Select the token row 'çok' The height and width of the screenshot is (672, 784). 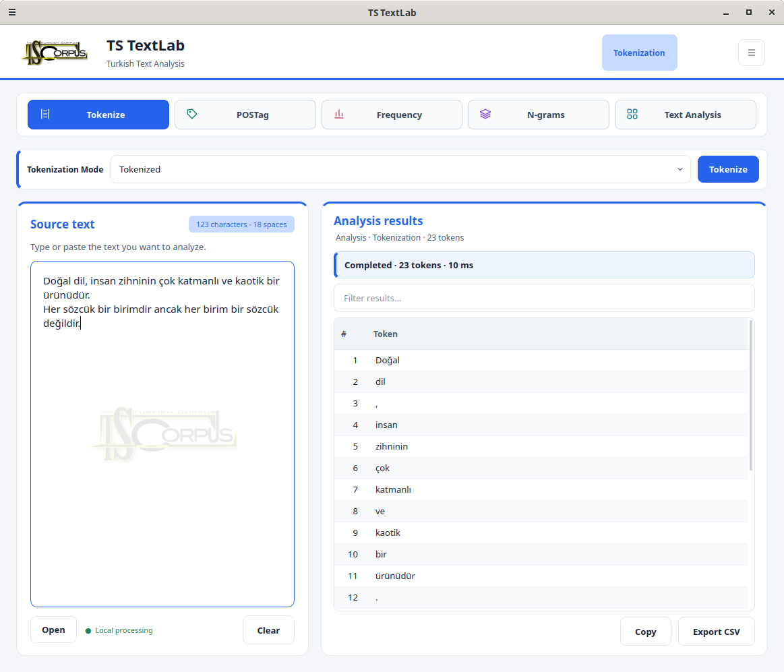click(x=541, y=468)
